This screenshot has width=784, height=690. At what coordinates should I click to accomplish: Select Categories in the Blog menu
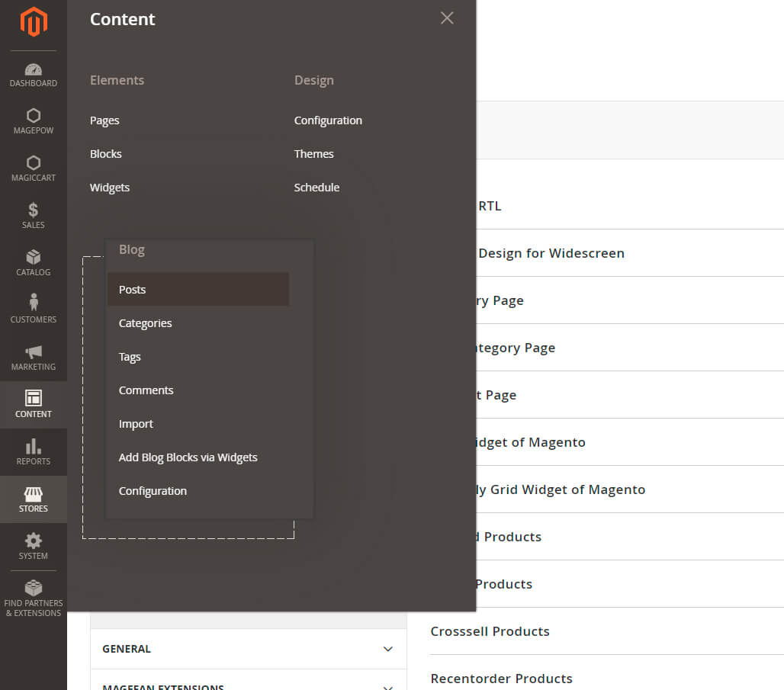point(145,323)
